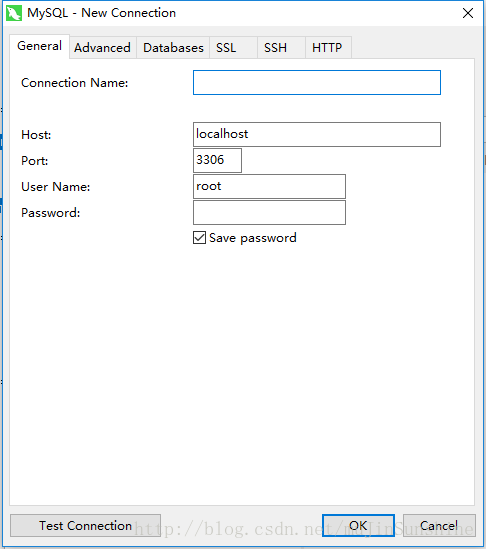Switch to the HTTP tab

point(328,48)
